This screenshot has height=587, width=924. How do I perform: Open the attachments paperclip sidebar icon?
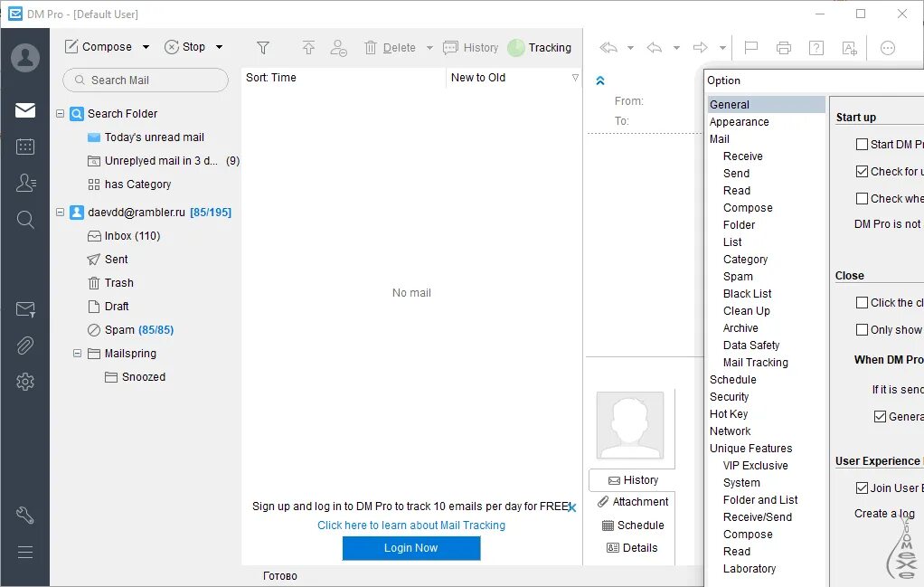tap(25, 346)
